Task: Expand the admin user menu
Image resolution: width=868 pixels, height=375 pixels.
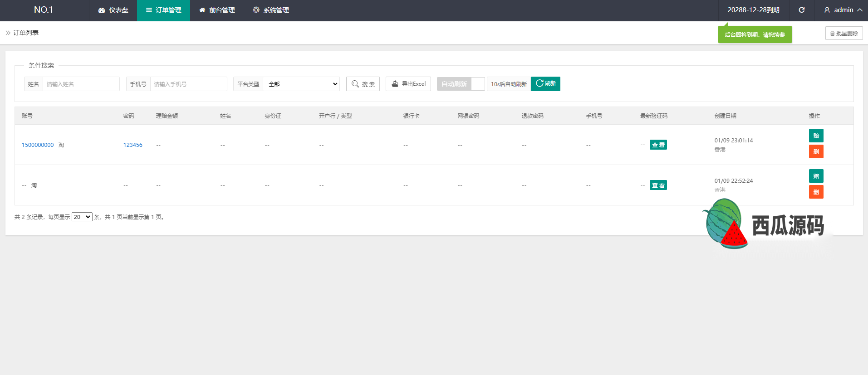Action: pos(843,10)
